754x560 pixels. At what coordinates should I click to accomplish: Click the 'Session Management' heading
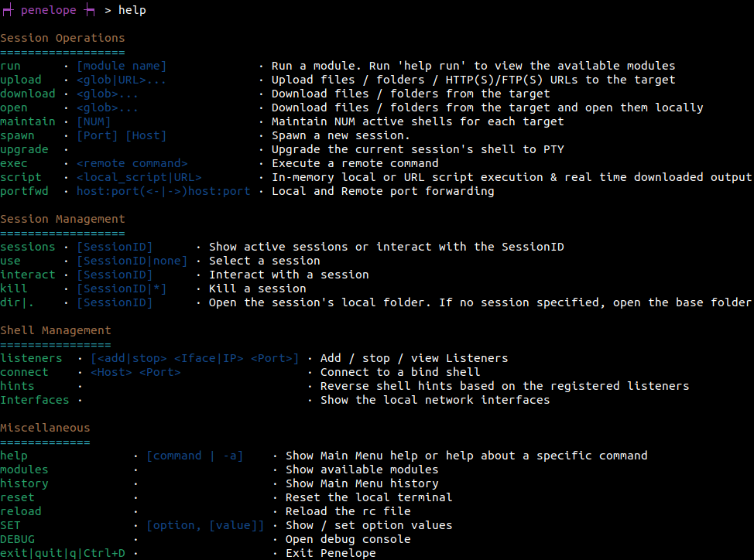63,219
